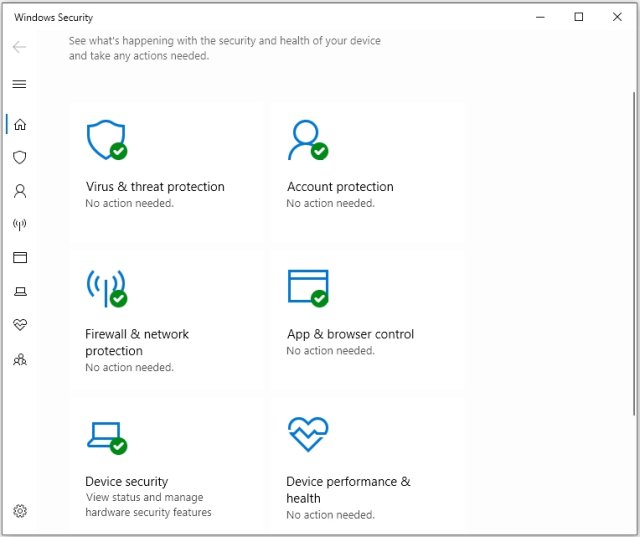Select Family options sidebar icon
The width and height of the screenshot is (640, 537).
click(20, 359)
